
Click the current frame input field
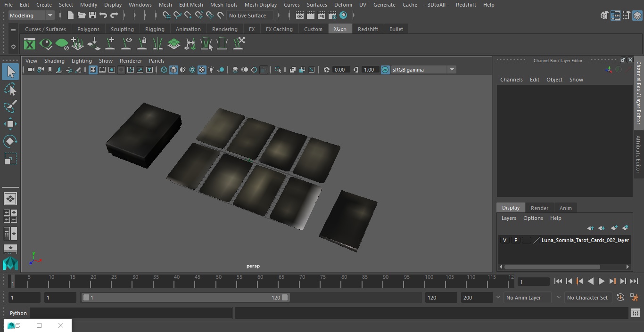coord(534,282)
